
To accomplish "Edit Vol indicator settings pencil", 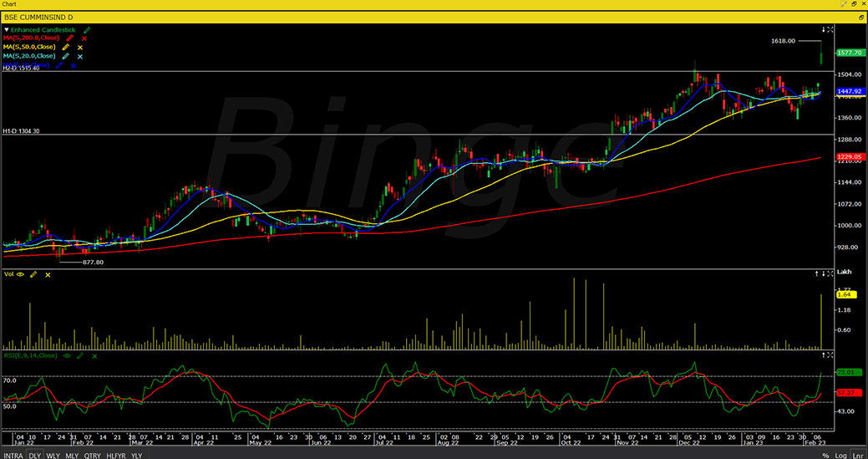I will pyautogui.click(x=33, y=274).
